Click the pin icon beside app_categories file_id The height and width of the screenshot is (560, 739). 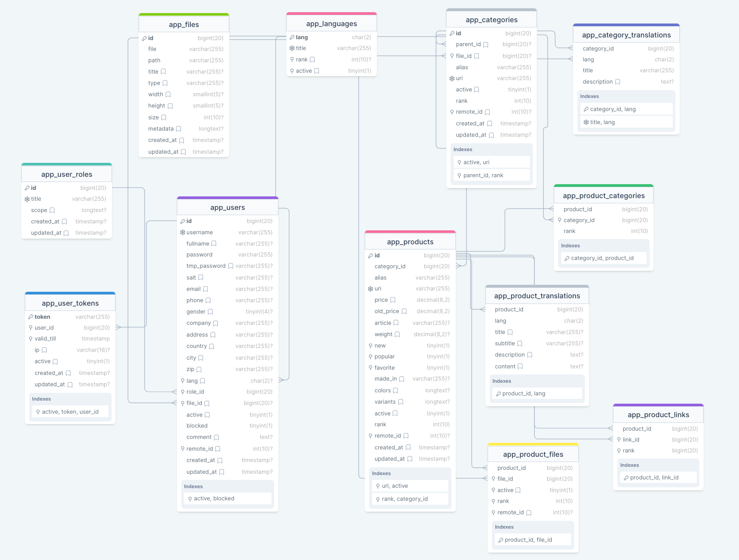pyautogui.click(x=452, y=56)
